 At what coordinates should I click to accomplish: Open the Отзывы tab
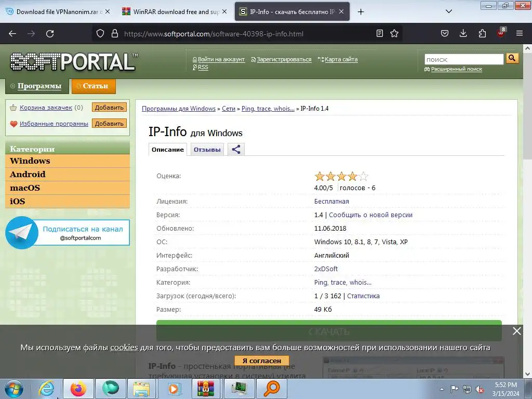[207, 150]
